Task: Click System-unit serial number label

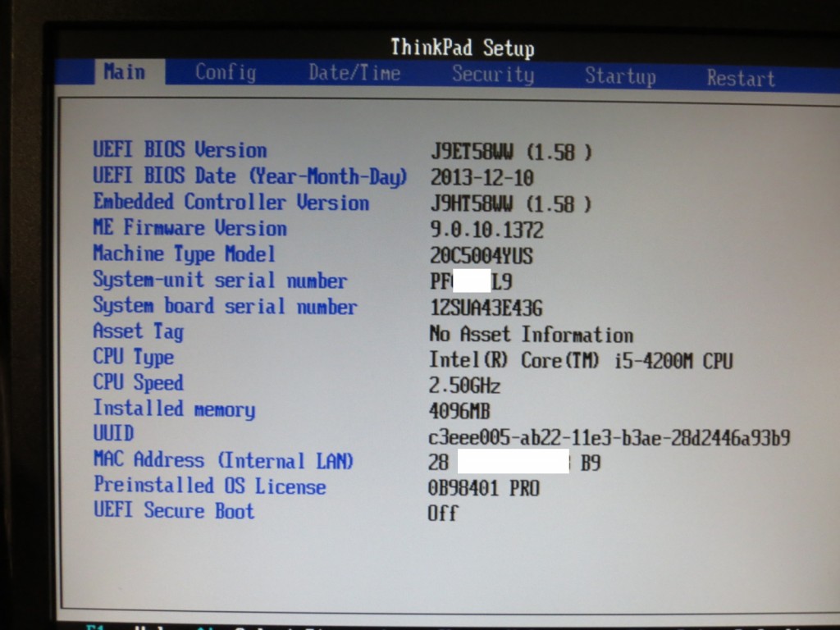Action: point(220,280)
